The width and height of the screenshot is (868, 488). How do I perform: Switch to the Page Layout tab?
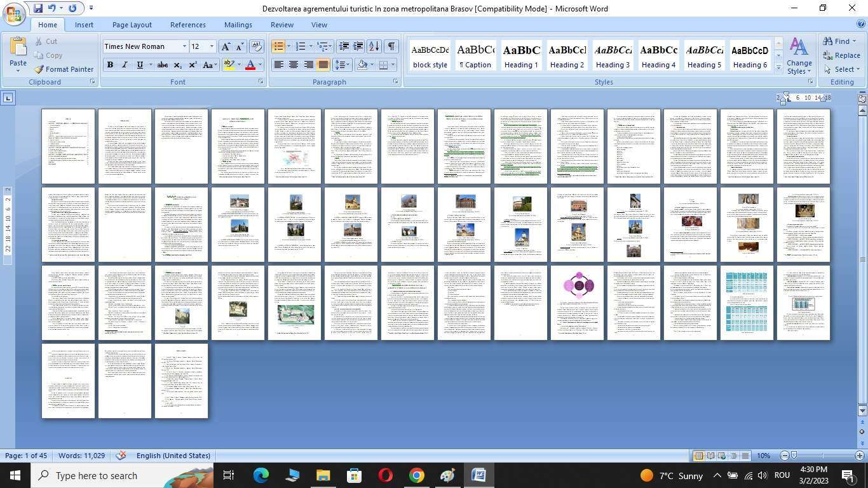(132, 25)
